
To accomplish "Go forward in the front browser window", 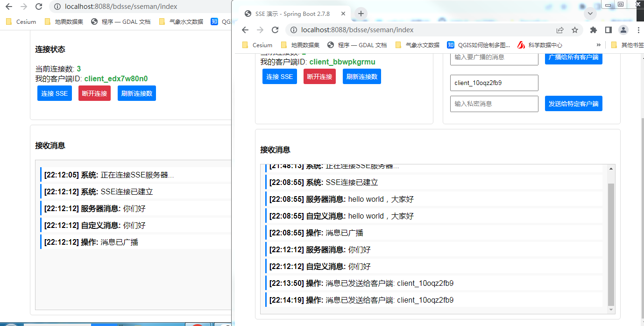I will (x=260, y=30).
